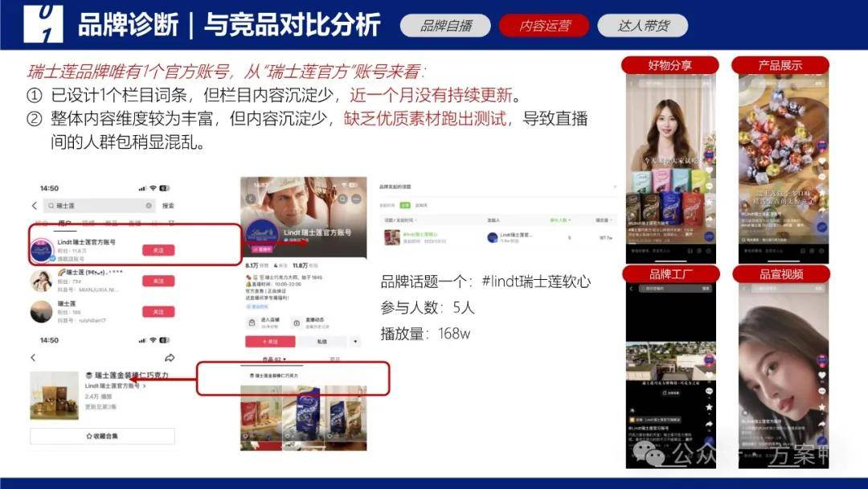Viewport: 868px width, 489px height.
Task: Select the filter option next to green 全部
Action: (421, 205)
